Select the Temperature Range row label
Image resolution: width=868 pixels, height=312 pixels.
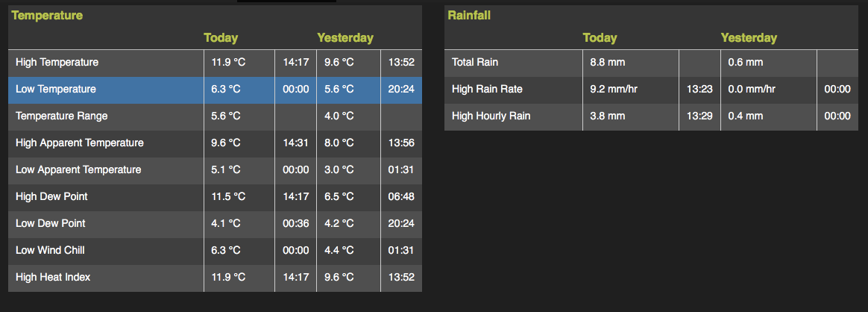[61, 116]
